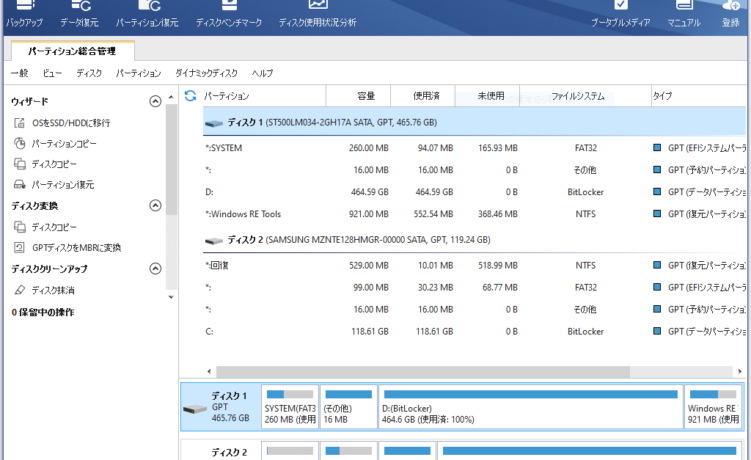
Task: Open the パーティション menu
Action: point(138,73)
